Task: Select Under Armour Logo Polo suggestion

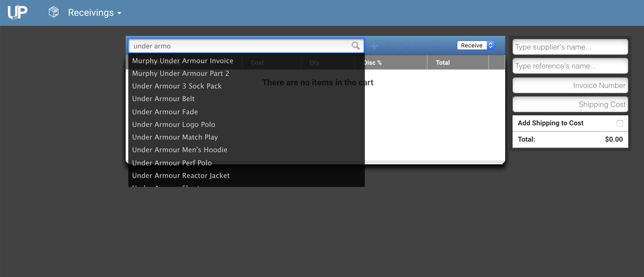Action: click(173, 125)
